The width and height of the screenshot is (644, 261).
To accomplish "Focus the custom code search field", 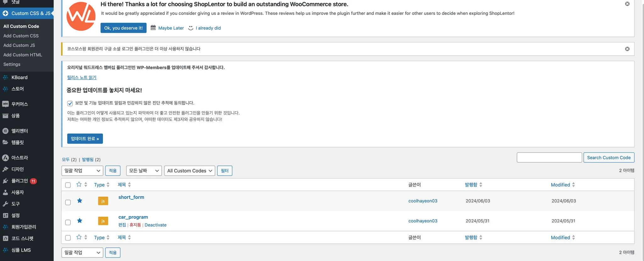I will pyautogui.click(x=549, y=158).
